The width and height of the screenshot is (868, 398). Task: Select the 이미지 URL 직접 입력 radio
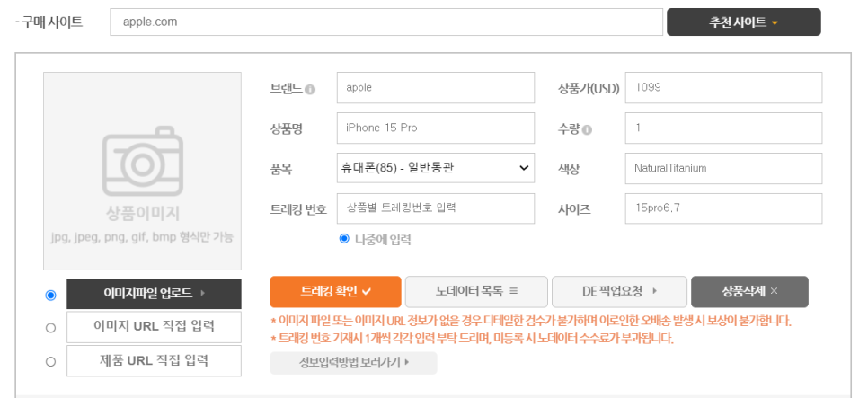pyautogui.click(x=51, y=328)
